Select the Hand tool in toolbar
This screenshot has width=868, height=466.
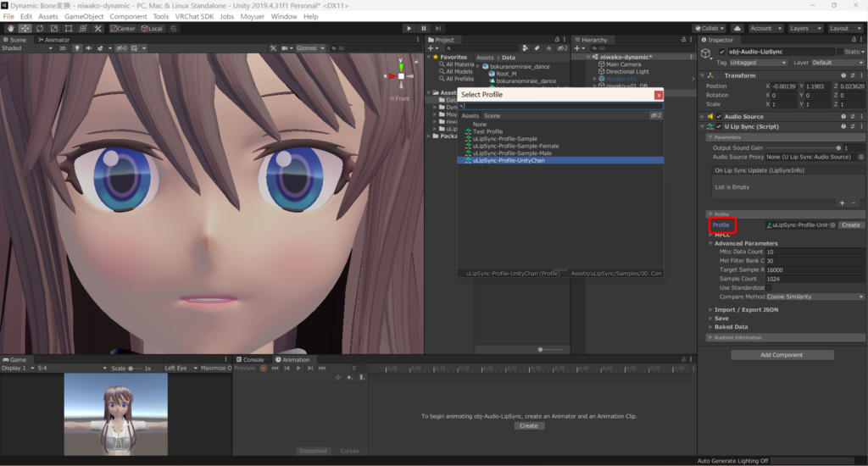point(9,28)
